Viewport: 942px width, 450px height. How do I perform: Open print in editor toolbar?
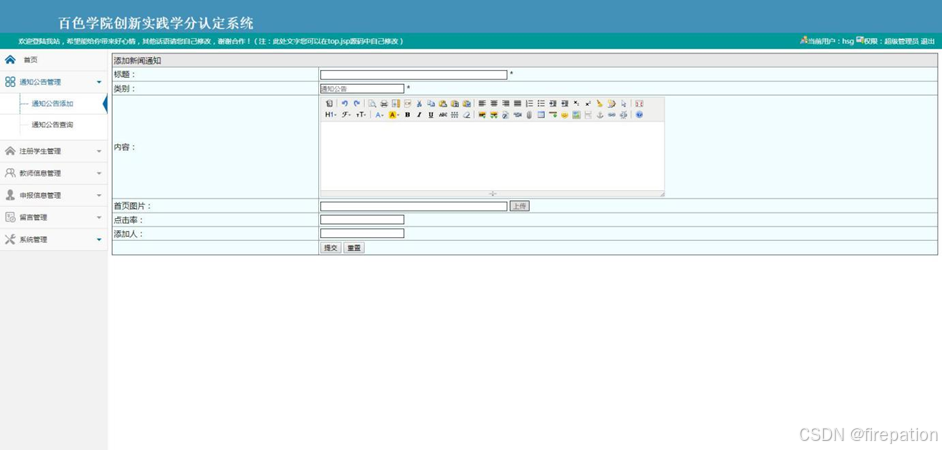click(384, 103)
